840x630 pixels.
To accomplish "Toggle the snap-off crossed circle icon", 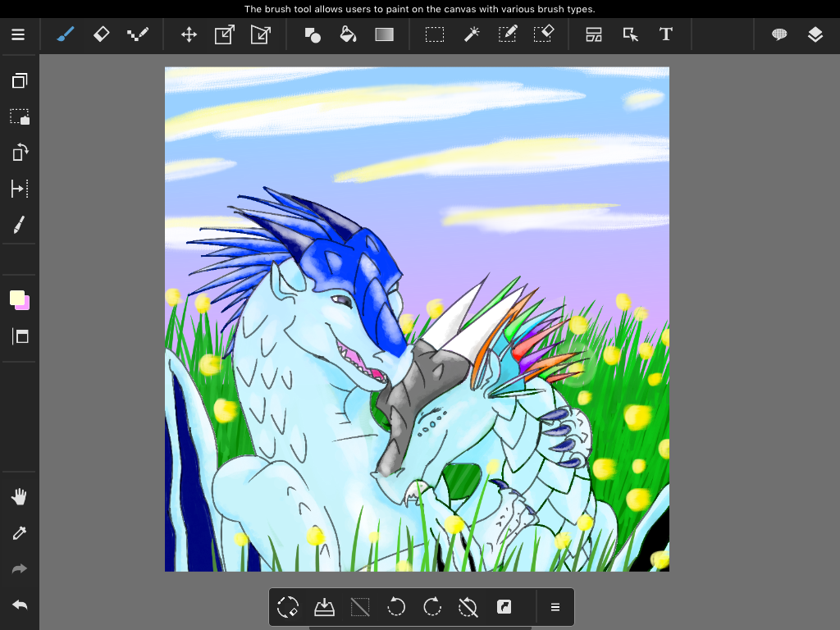I will [468, 607].
